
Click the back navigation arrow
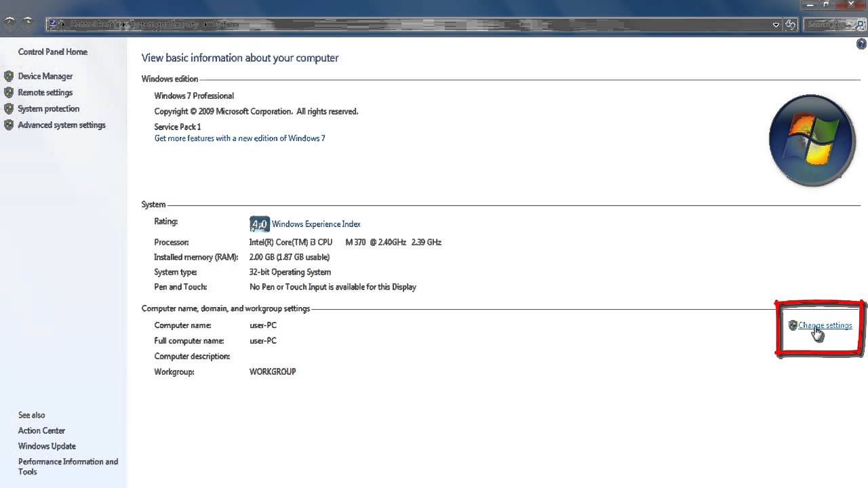click(x=10, y=23)
